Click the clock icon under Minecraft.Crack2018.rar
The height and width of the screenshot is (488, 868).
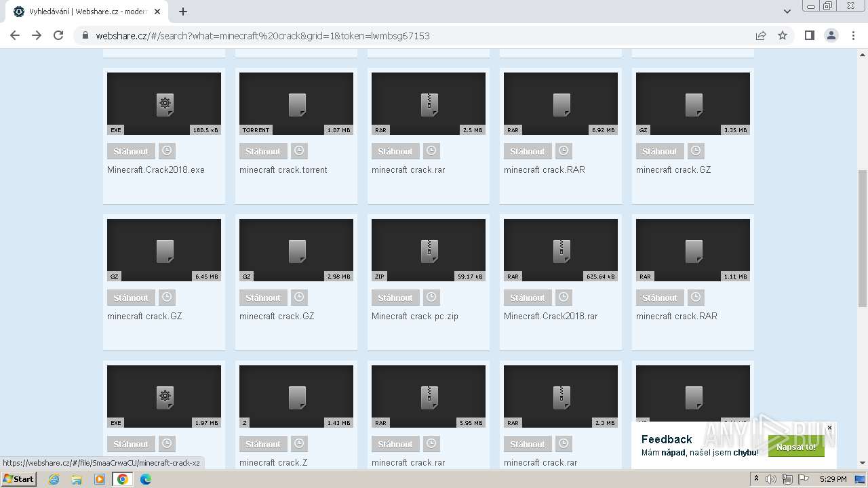(564, 298)
